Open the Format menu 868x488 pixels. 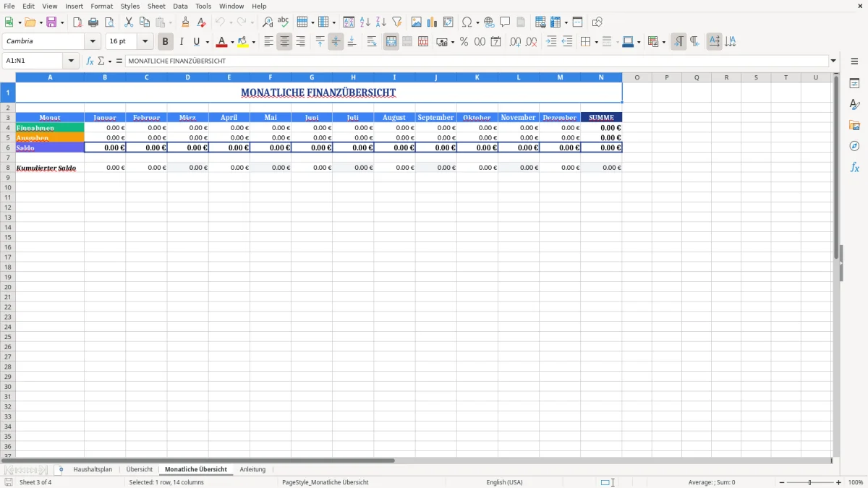pyautogui.click(x=101, y=6)
